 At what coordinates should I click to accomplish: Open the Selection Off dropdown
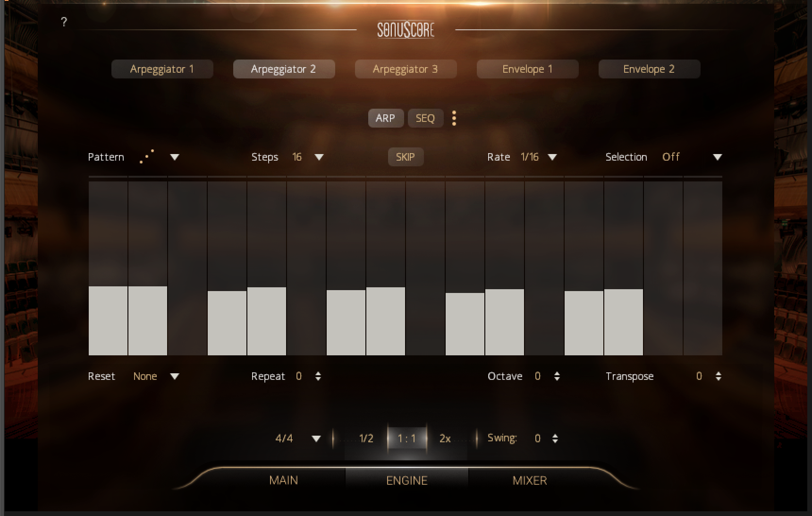[717, 157]
